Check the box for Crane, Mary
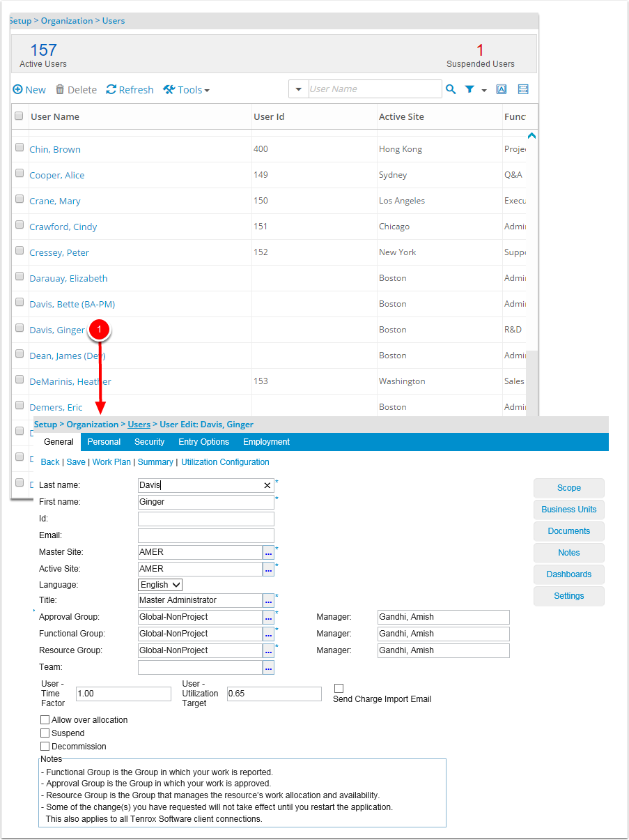The width and height of the screenshot is (629, 840). click(20, 199)
